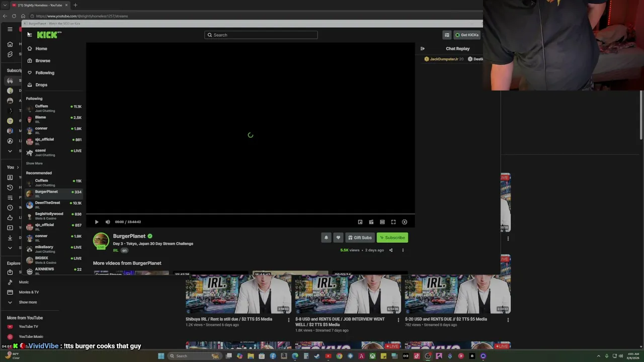Open Movies & TV in YouTube
The image size is (644, 362).
pos(29,292)
